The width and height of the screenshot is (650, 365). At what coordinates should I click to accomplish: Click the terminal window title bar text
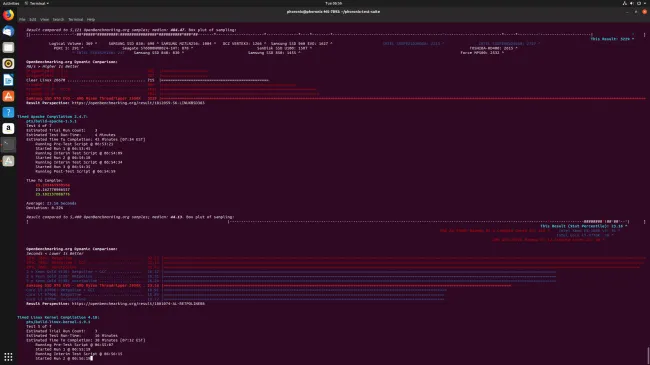333,12
